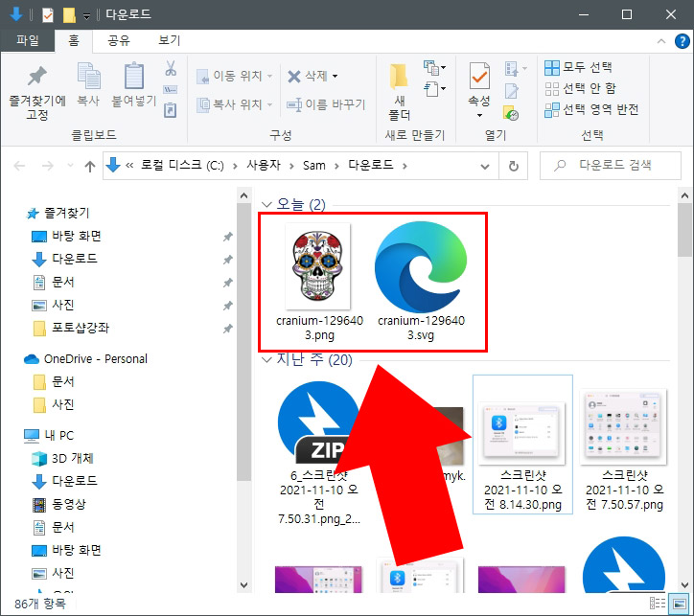This screenshot has height=616, width=694.
Task: Select the cranium-1296403.png file
Action: coord(319,283)
